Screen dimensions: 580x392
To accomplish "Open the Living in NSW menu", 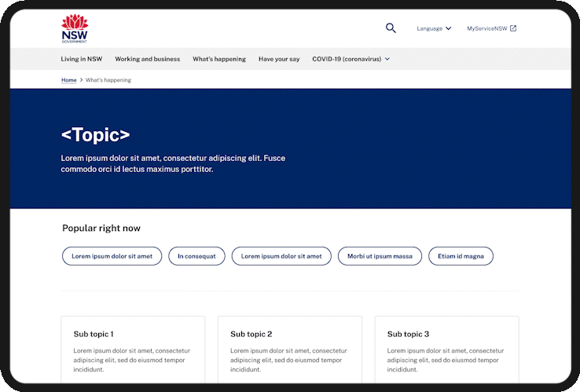I will point(82,59).
